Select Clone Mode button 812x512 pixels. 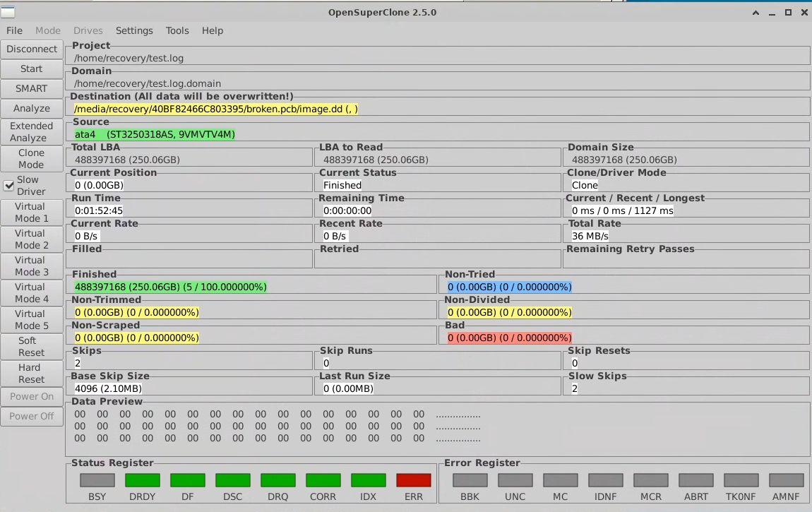[x=32, y=158]
